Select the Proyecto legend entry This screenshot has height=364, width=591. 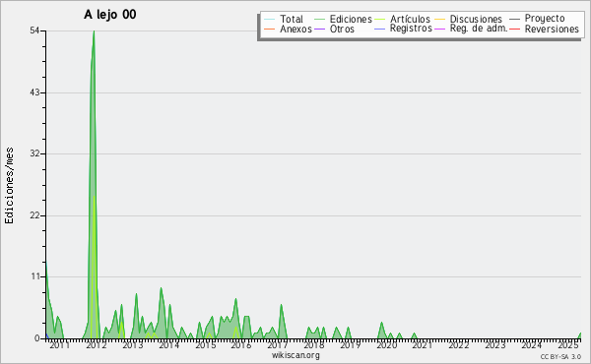tap(537, 19)
